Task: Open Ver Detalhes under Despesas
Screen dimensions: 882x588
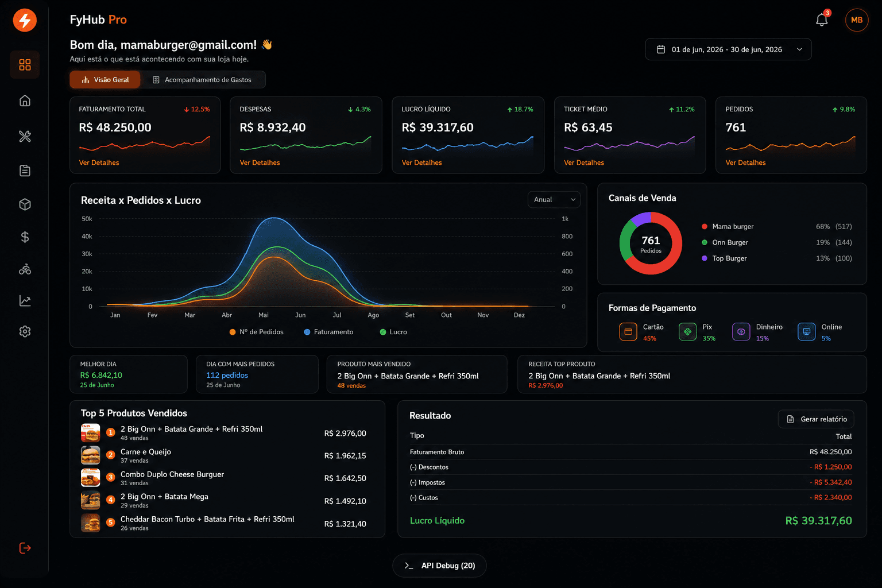Action: tap(260, 163)
